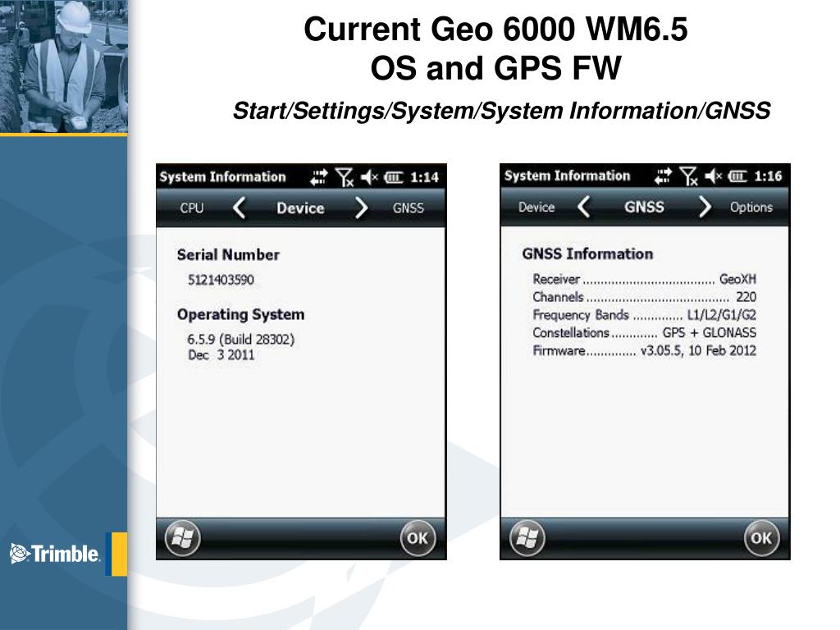Image resolution: width=840 pixels, height=630 pixels.
Task: Tap connectivity arrows icon on Device screen
Action: coord(318,177)
